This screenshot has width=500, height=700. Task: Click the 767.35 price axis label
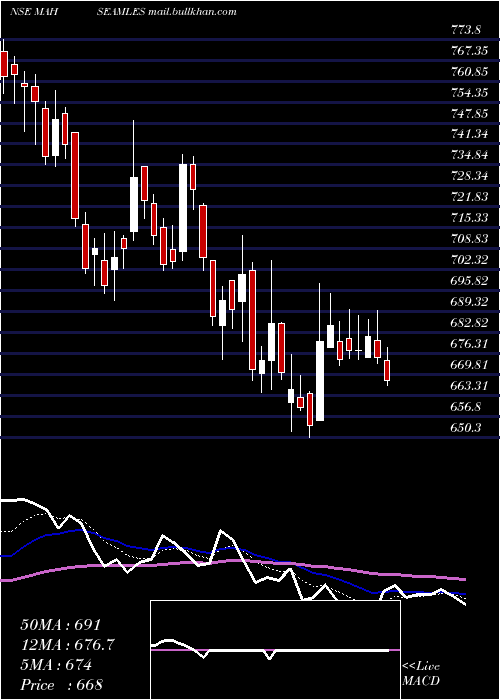[x=469, y=51]
